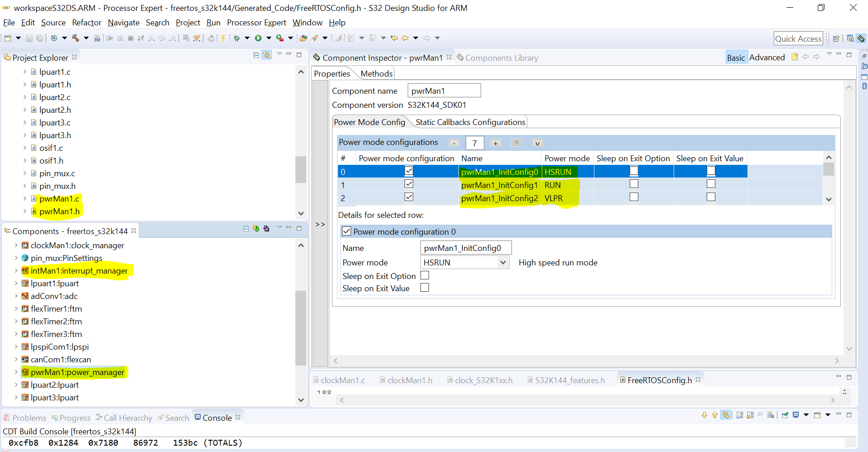Enable Sleep on Exit Option in details

[x=424, y=275]
